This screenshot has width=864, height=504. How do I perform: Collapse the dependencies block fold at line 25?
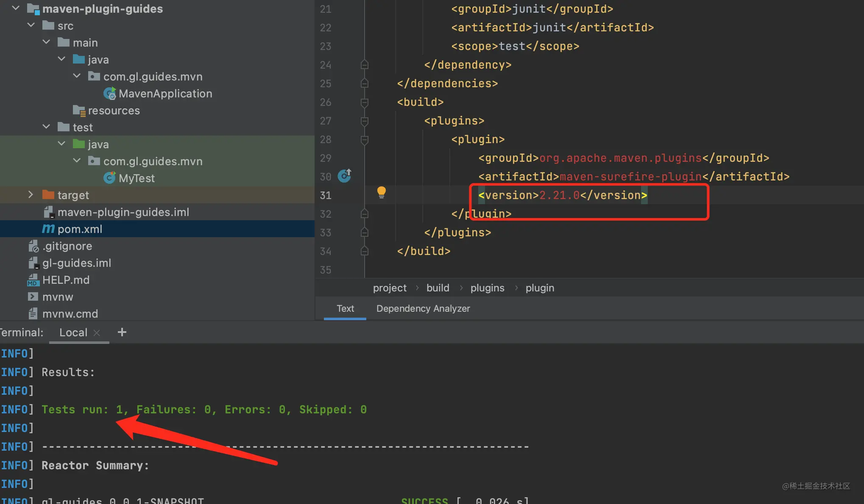[364, 83]
